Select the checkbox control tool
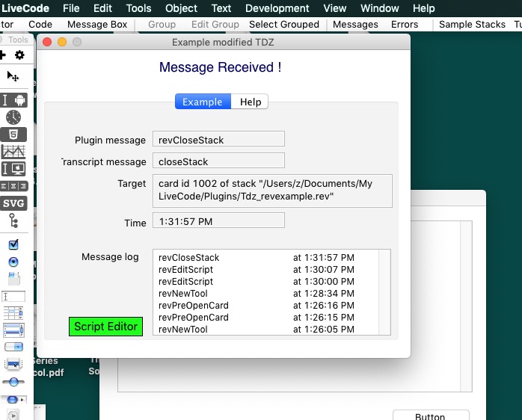This screenshot has height=420, width=522. tap(13, 244)
